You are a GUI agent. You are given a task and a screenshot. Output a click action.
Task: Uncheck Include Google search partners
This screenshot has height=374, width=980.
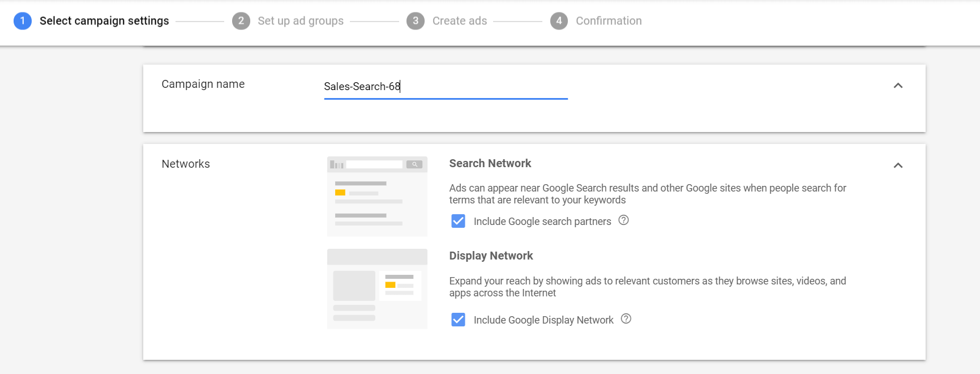click(458, 221)
